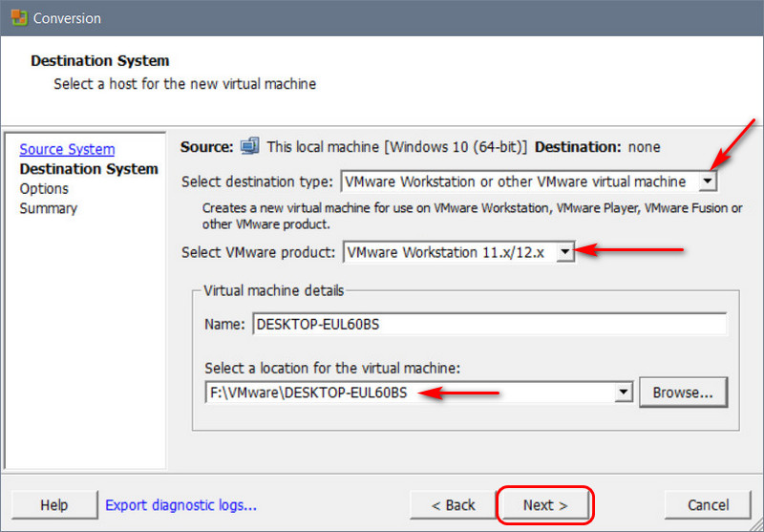Viewport: 764px width, 532px height.
Task: Click the local machine computer icon
Action: [x=250, y=147]
